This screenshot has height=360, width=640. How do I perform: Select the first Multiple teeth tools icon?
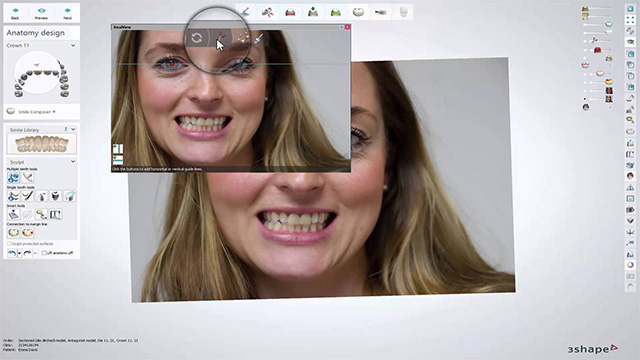pos(13,178)
